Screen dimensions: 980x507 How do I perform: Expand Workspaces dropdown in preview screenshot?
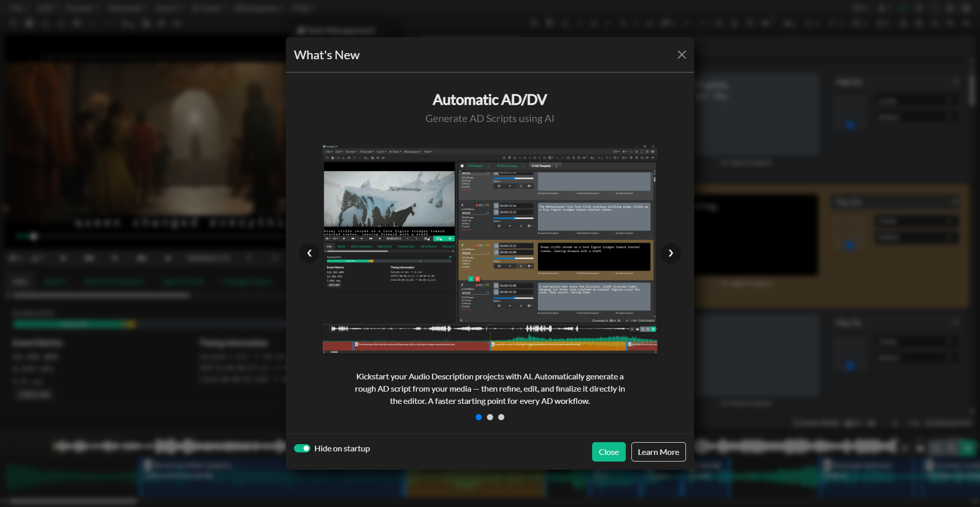tap(411, 152)
